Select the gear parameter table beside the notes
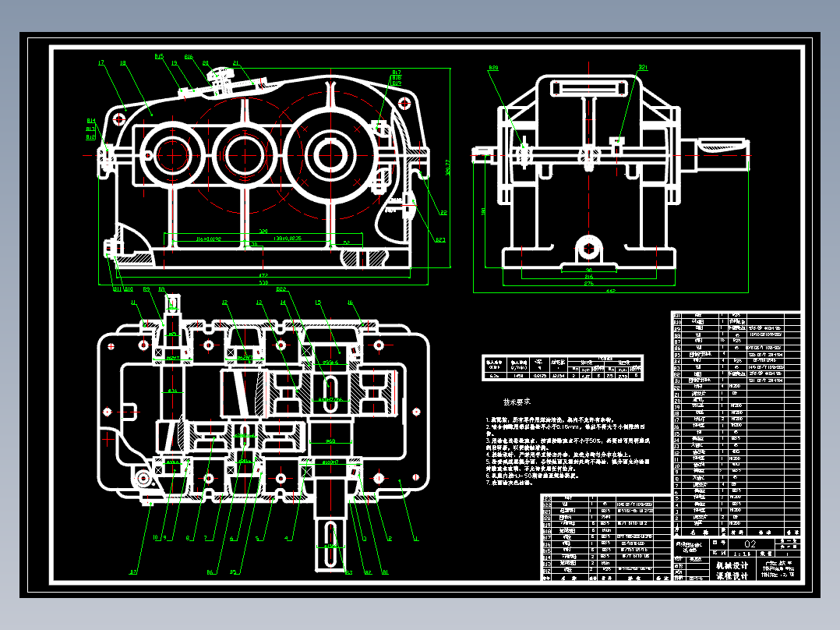This screenshot has width=840, height=630. pyautogui.click(x=563, y=368)
